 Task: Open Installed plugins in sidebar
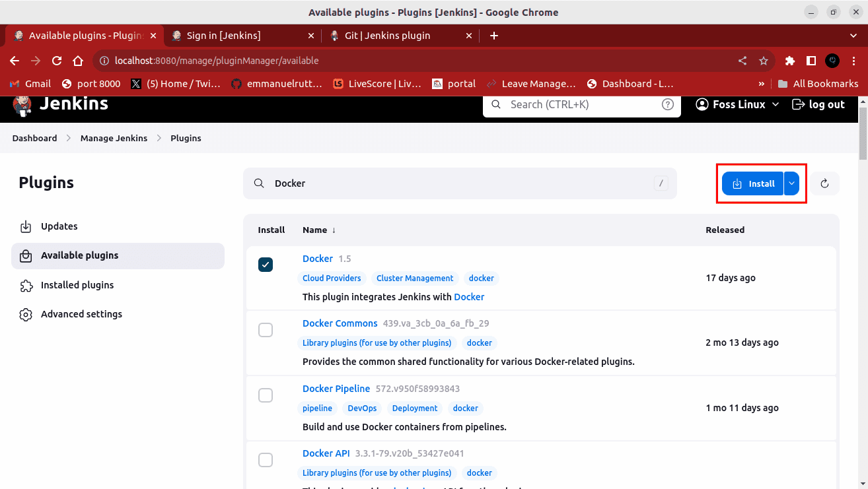77,285
